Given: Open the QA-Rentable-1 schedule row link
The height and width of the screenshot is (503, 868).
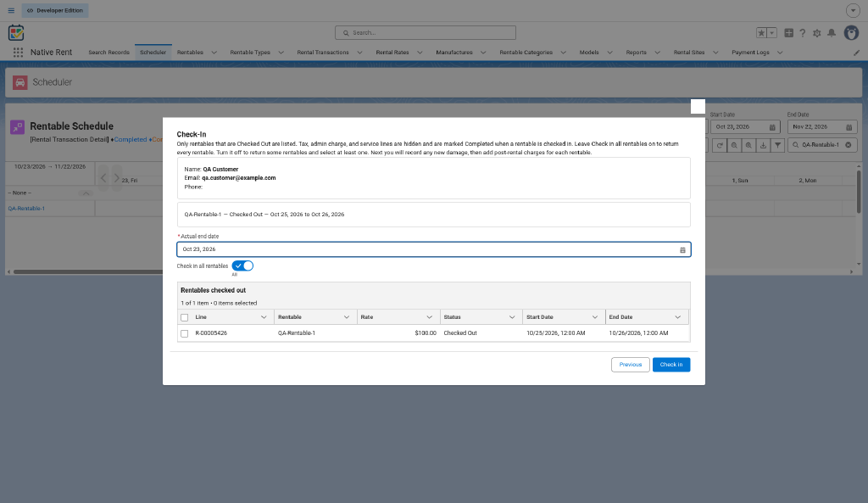Looking at the screenshot, I should point(26,209).
